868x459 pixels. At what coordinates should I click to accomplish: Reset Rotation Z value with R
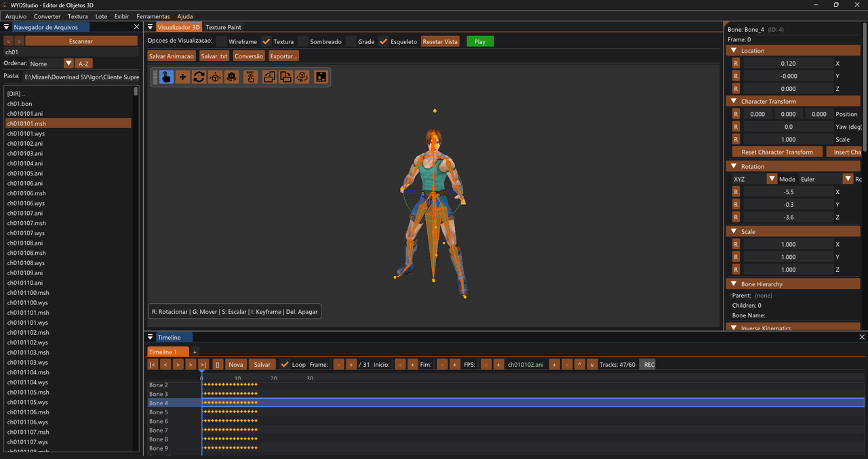(736, 217)
